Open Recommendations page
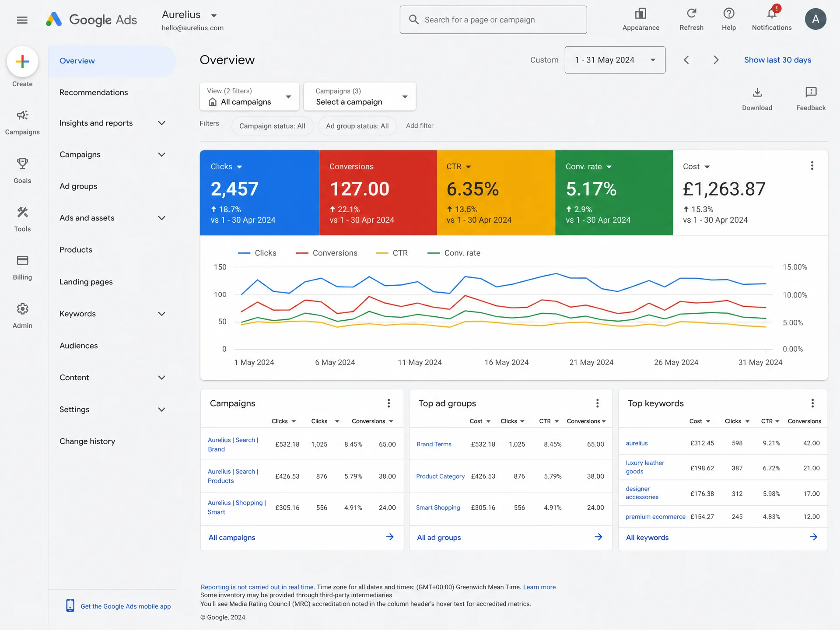Screen dimensions: 840x630 (94, 92)
